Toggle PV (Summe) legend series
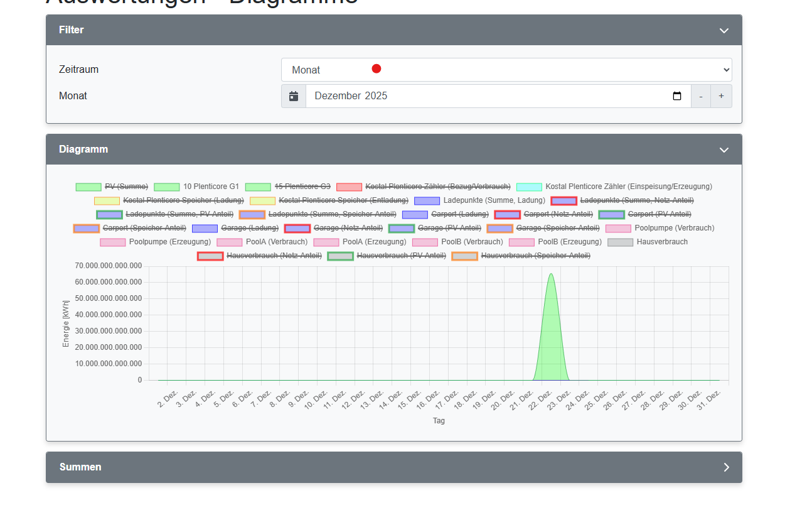The width and height of the screenshot is (812, 510). tap(126, 187)
